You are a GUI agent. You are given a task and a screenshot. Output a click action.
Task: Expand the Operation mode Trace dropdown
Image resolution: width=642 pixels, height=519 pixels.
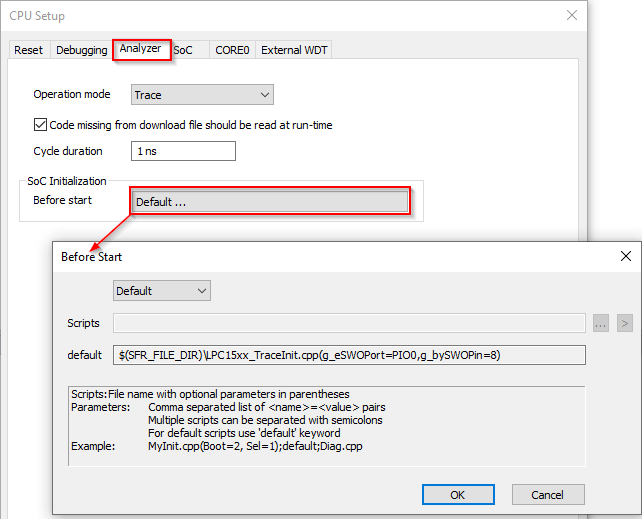pyautogui.click(x=202, y=95)
